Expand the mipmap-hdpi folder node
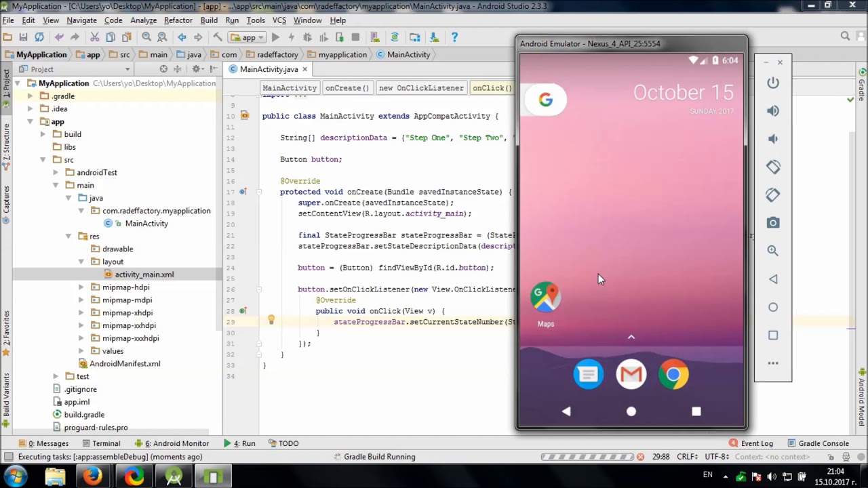Viewport: 868px width, 488px height. (x=81, y=287)
